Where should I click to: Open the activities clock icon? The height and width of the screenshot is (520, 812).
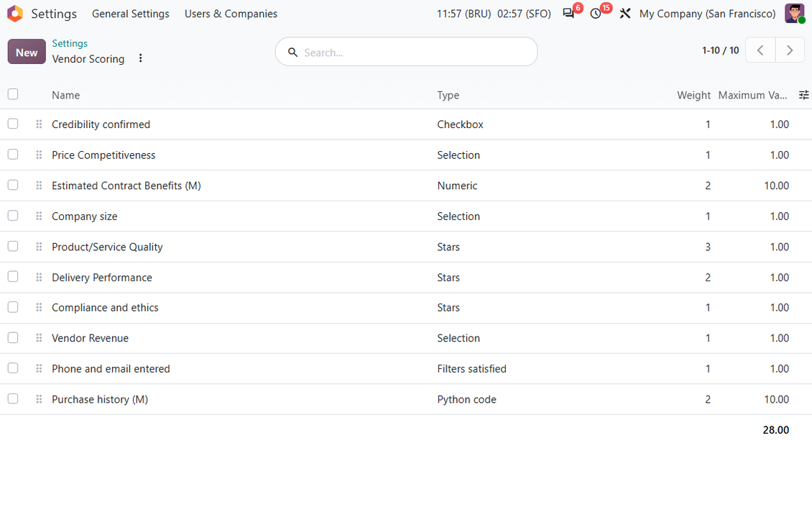click(x=596, y=14)
